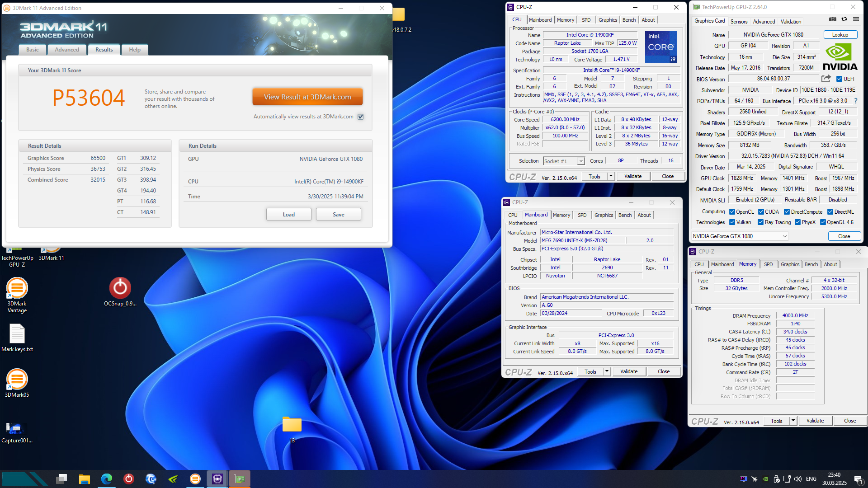Image resolution: width=868 pixels, height=488 pixels.
Task: Click GPU-Z refresh icon
Action: 844,19
